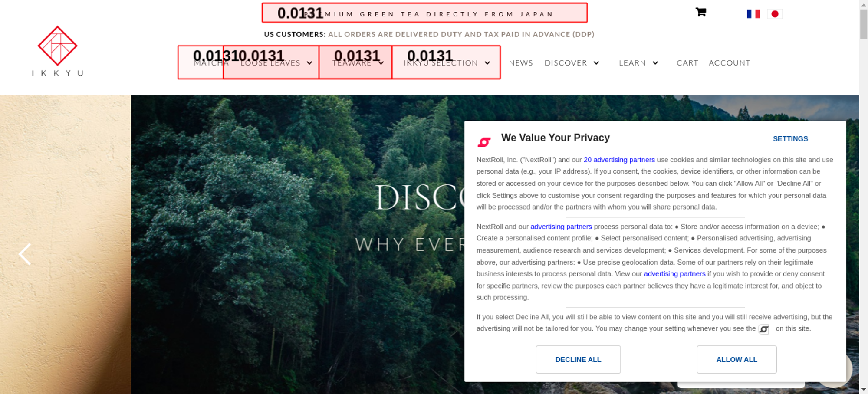
Task: Go to the News page
Action: [x=521, y=63]
